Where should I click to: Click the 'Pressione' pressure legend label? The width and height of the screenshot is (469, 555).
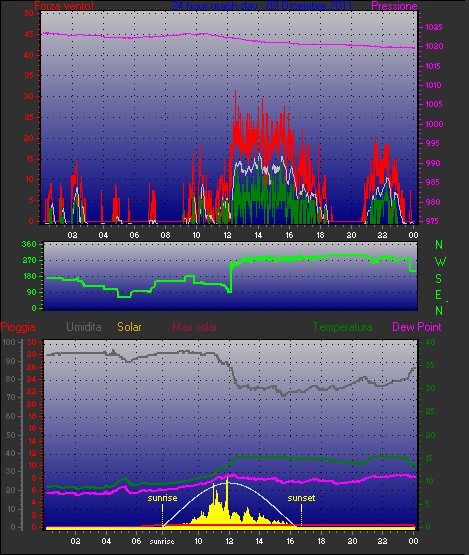pyautogui.click(x=394, y=6)
